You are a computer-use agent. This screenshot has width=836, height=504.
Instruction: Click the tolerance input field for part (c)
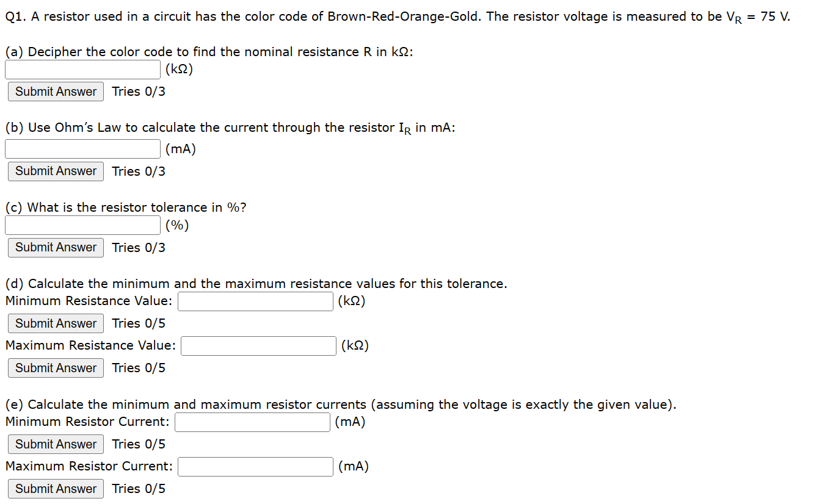82,225
